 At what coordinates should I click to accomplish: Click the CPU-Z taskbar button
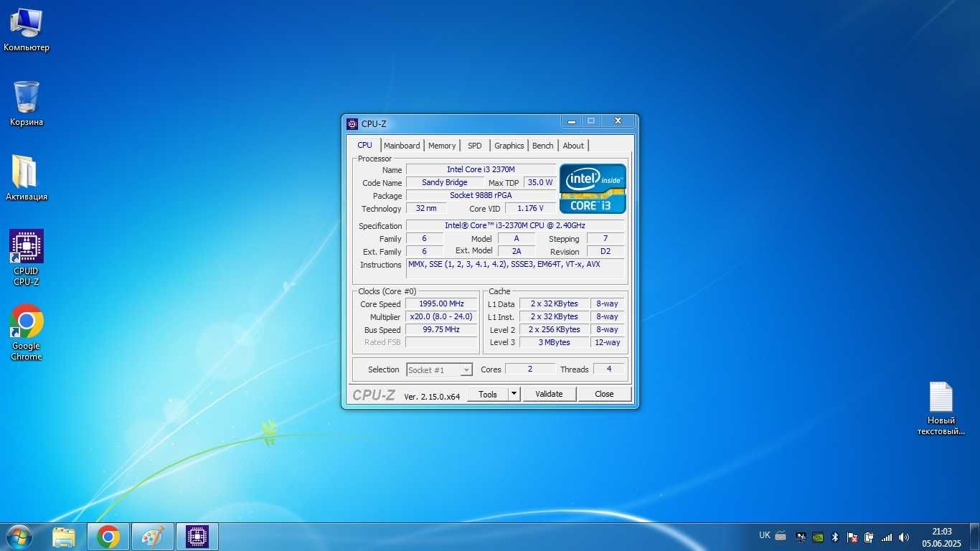tap(197, 537)
